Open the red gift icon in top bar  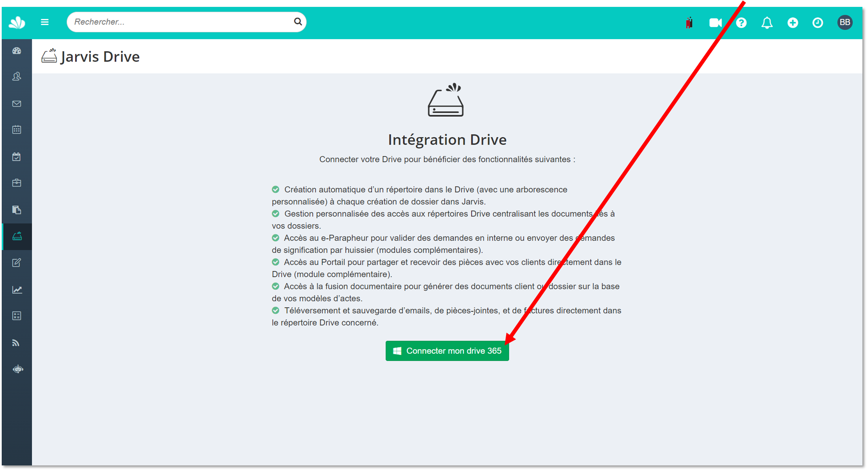pyautogui.click(x=689, y=23)
